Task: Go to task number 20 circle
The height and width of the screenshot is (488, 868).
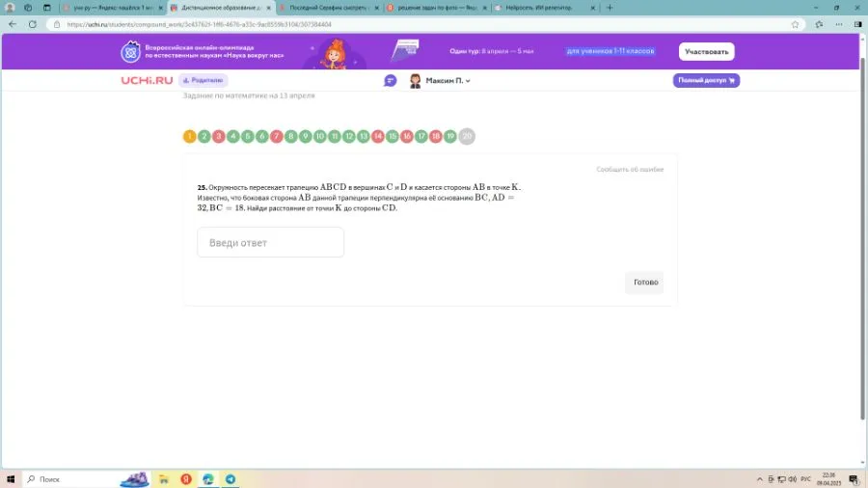Action: click(467, 136)
